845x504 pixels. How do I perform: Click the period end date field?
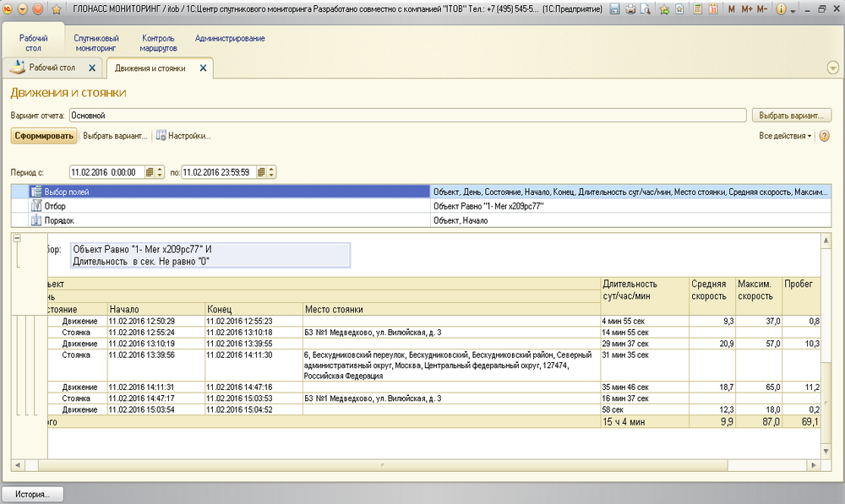click(219, 172)
